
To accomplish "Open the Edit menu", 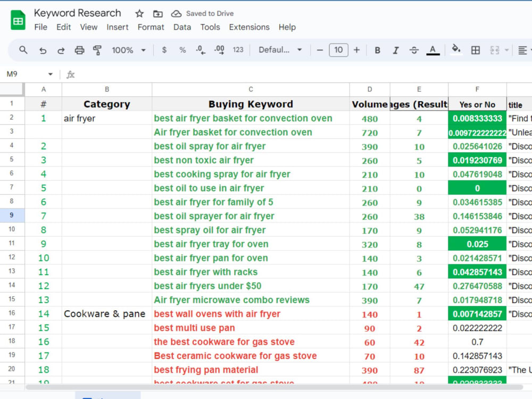I will (x=63, y=27).
